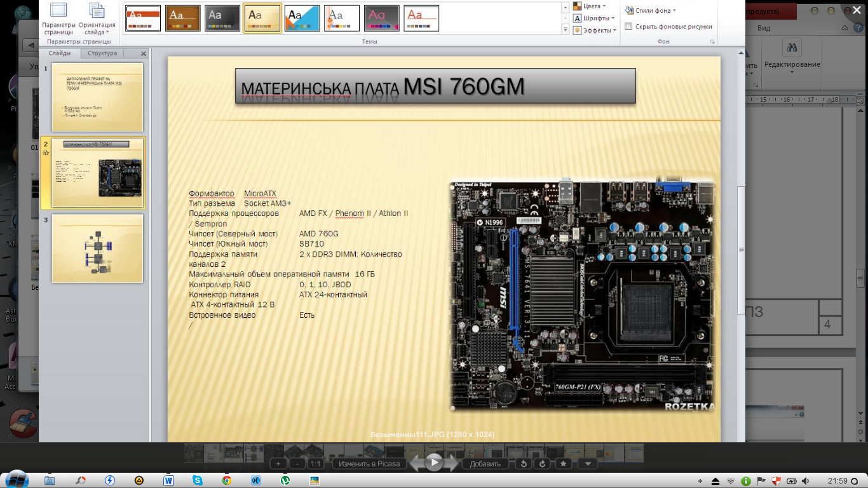Viewport: 868px width, 488px height.
Task: Open Google Chrome from the taskbar
Action: [227, 480]
